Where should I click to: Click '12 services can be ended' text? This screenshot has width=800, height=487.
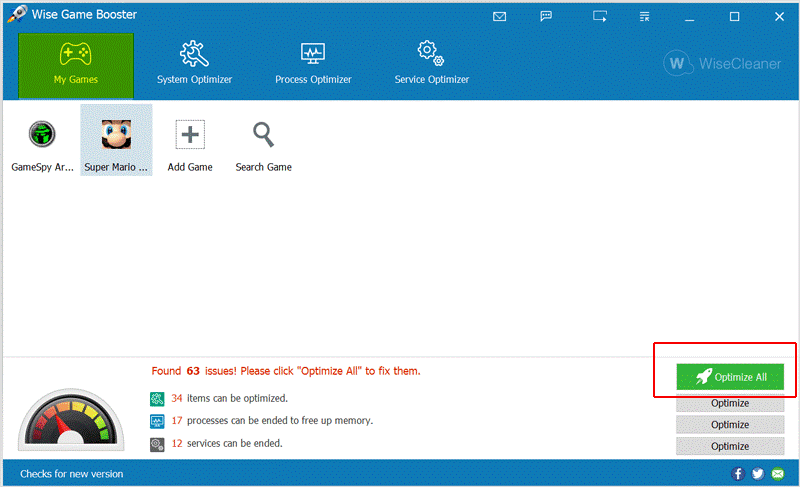pos(227,443)
